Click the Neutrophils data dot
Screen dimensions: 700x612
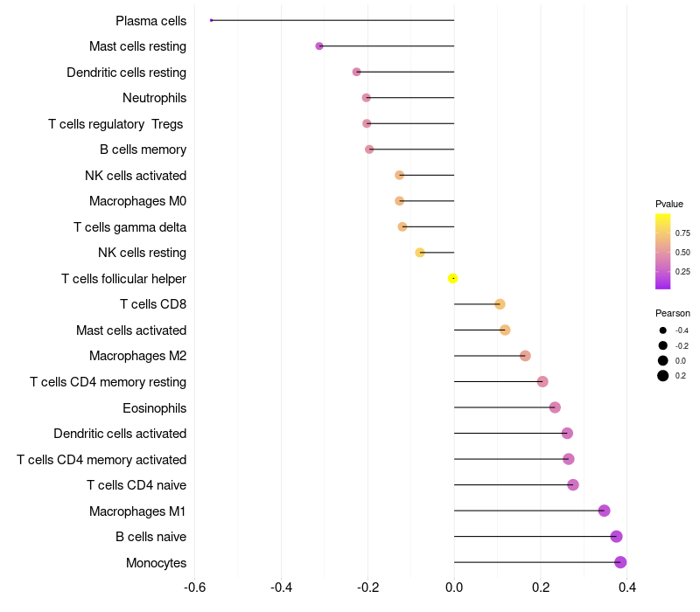pyautogui.click(x=367, y=98)
